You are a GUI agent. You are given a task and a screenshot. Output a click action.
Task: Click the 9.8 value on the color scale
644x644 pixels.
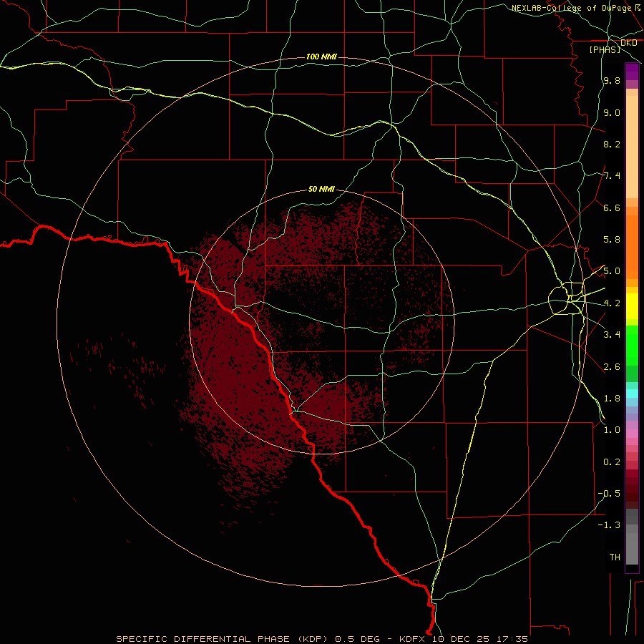[x=612, y=80]
